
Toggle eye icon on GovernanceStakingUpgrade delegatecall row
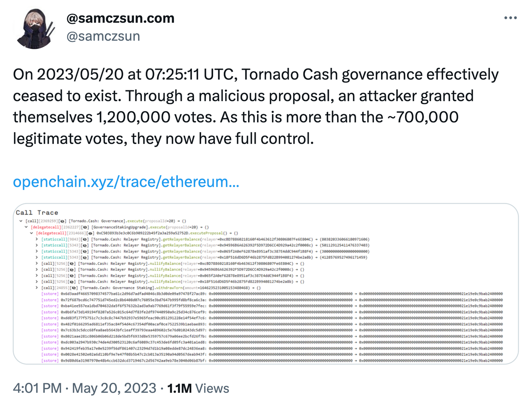click(85, 227)
